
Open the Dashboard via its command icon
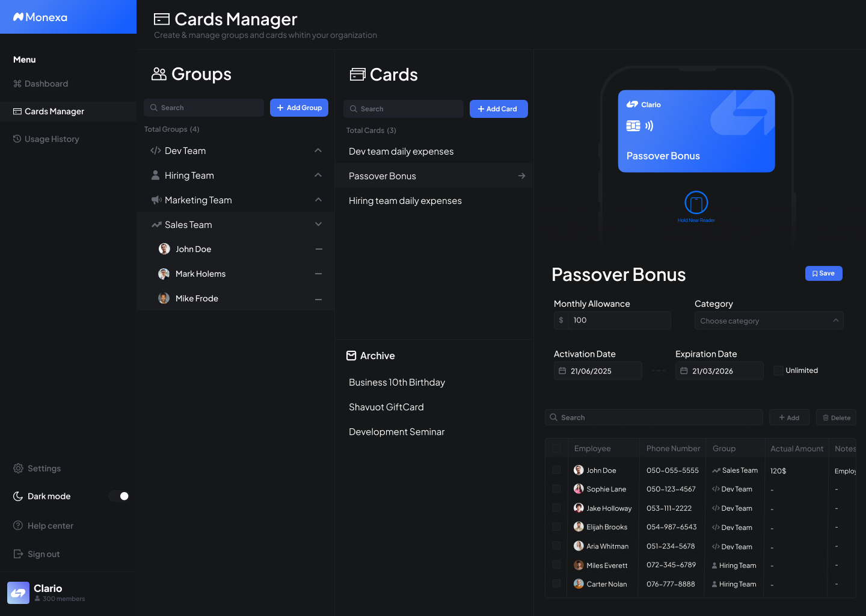pos(16,84)
